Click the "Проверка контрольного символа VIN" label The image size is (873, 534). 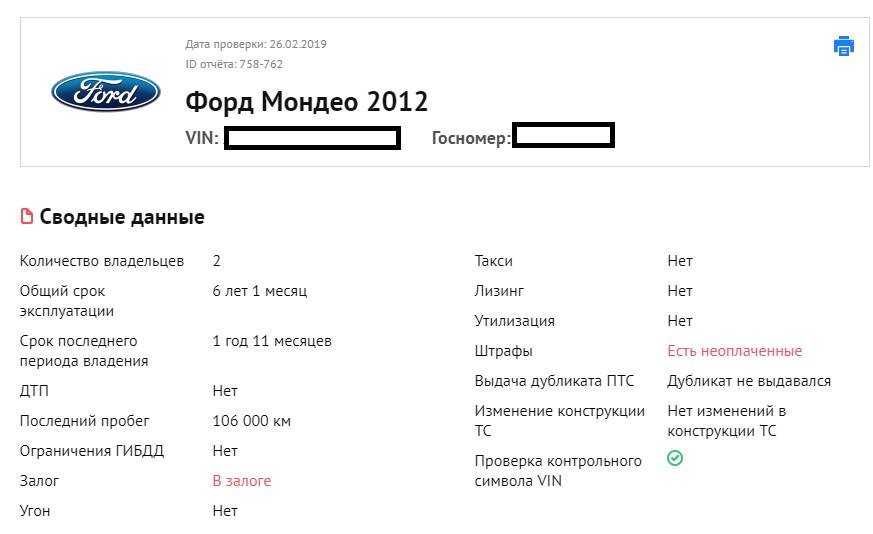coord(557,471)
